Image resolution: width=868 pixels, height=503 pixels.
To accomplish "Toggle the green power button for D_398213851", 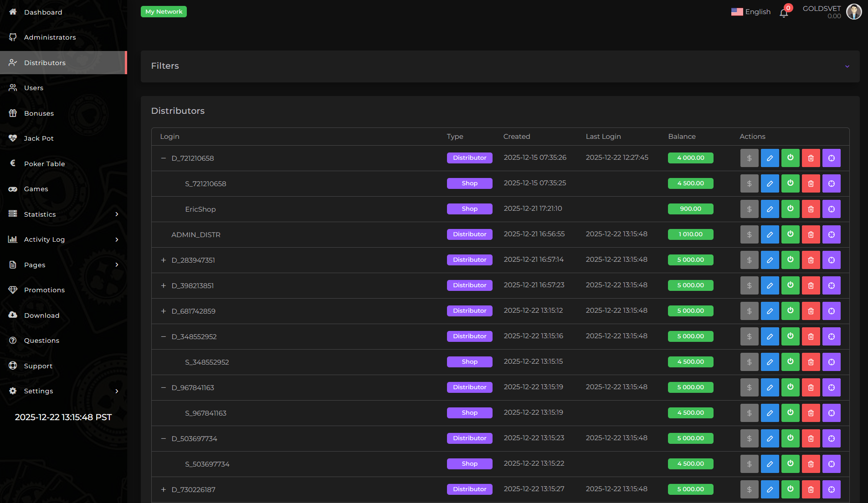I will [790, 285].
